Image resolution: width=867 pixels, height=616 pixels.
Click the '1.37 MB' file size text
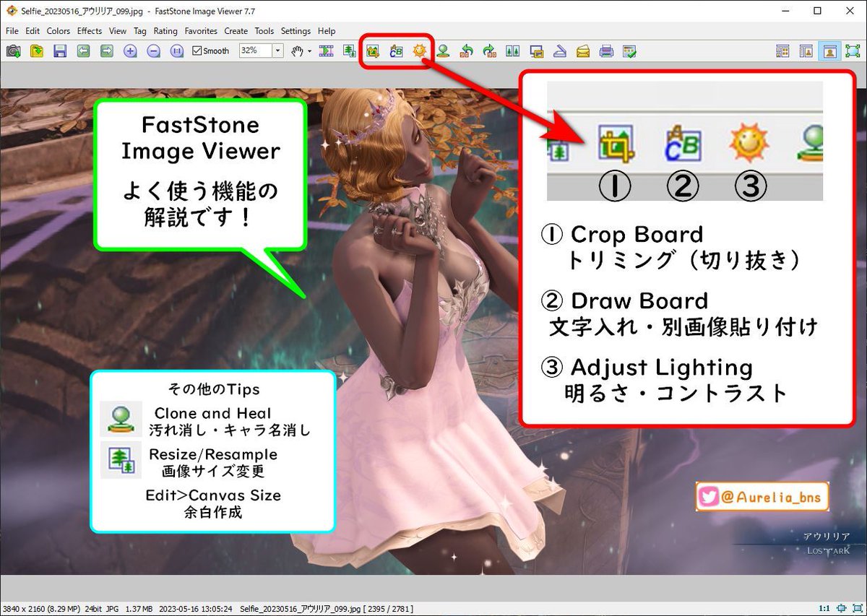click(137, 610)
